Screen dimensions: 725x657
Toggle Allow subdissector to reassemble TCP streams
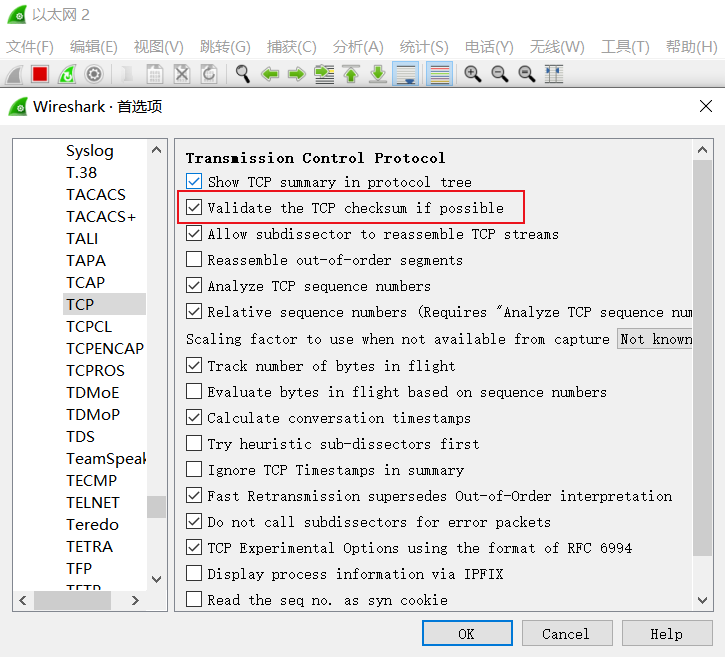tap(194, 233)
